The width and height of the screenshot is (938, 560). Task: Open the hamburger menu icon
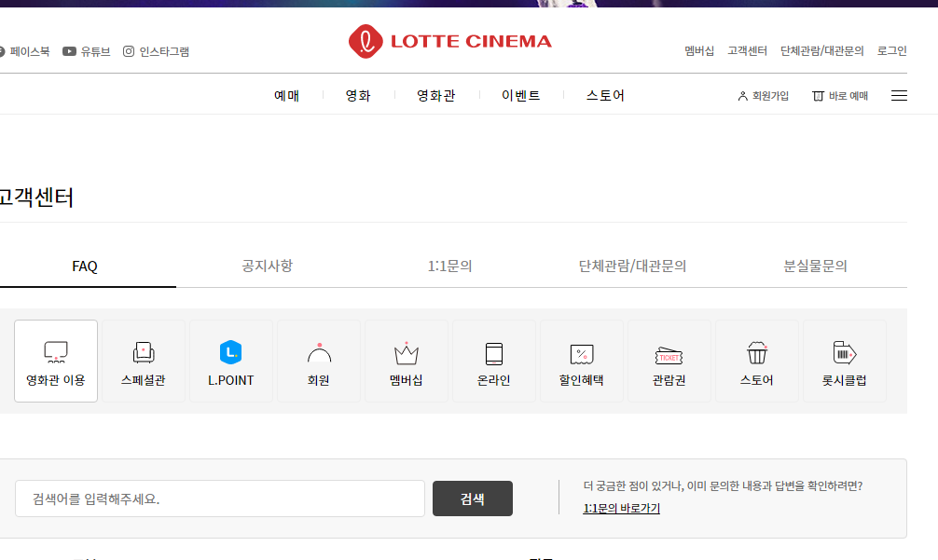(899, 96)
